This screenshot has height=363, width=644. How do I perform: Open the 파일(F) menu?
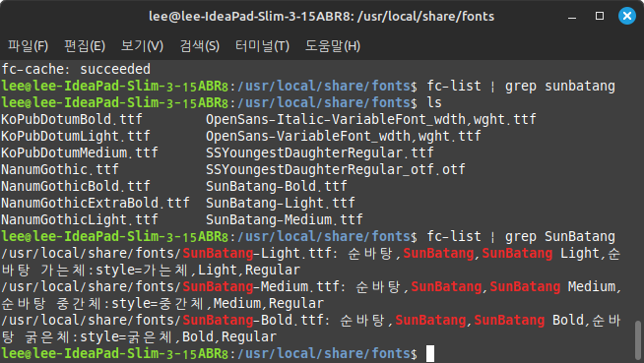(x=28, y=46)
